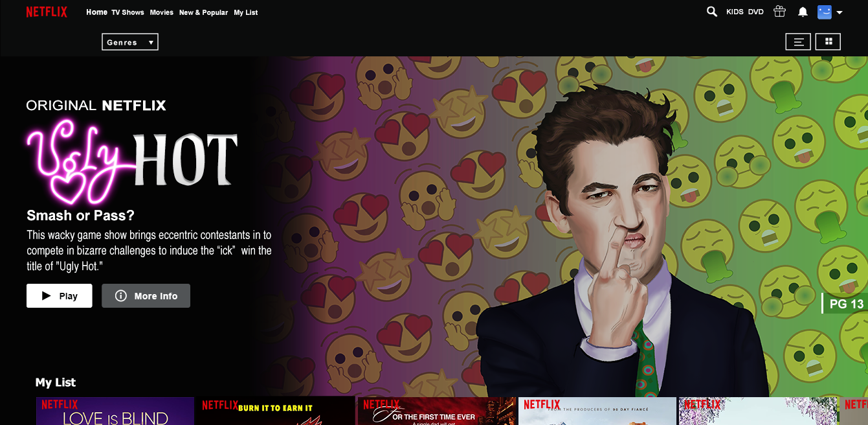The height and width of the screenshot is (425, 868).
Task: Open the Genres dropdown
Action: tap(130, 42)
